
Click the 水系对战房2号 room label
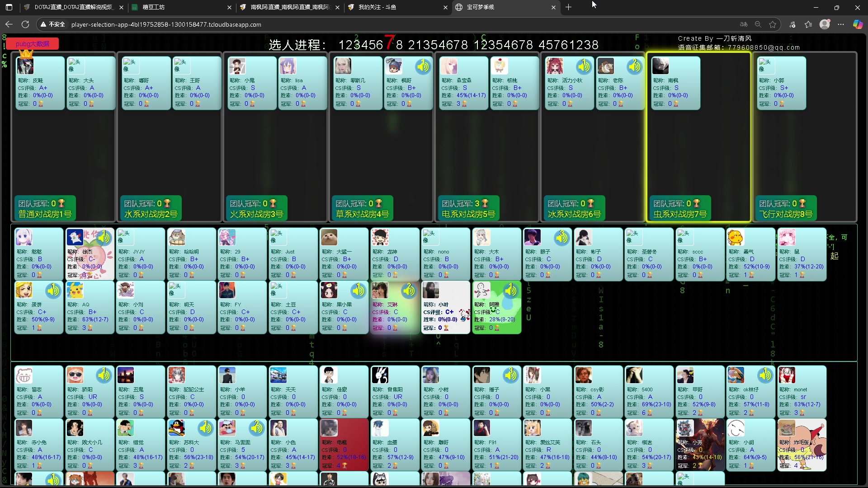click(x=151, y=214)
